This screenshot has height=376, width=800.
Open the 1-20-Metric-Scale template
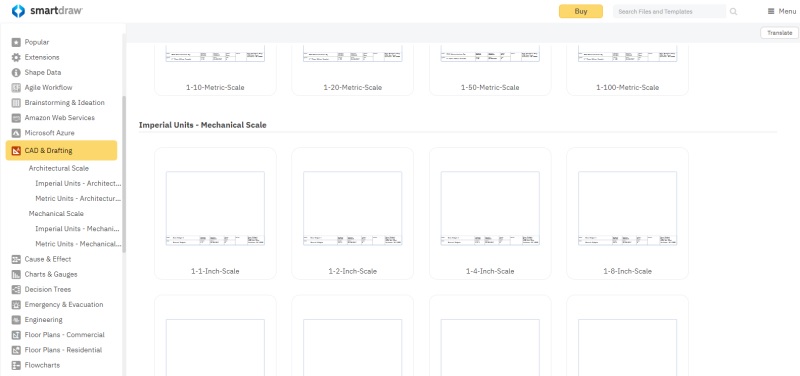click(353, 69)
